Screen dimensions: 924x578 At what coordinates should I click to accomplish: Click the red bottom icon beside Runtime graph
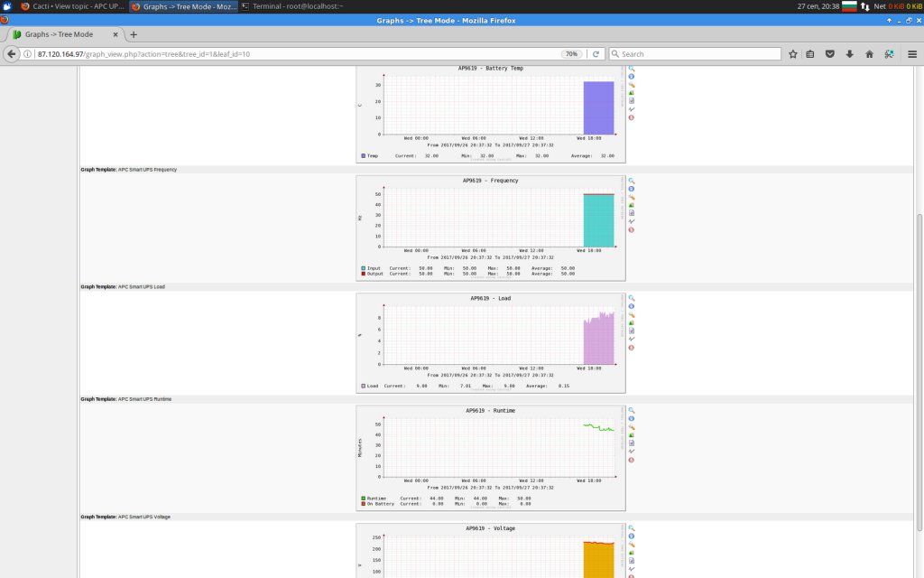[632, 460]
